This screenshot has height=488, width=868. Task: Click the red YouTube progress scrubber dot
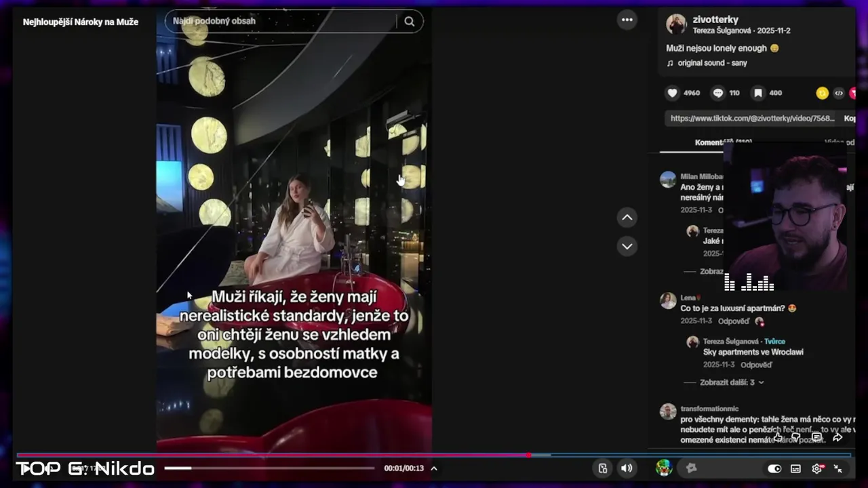click(x=528, y=455)
